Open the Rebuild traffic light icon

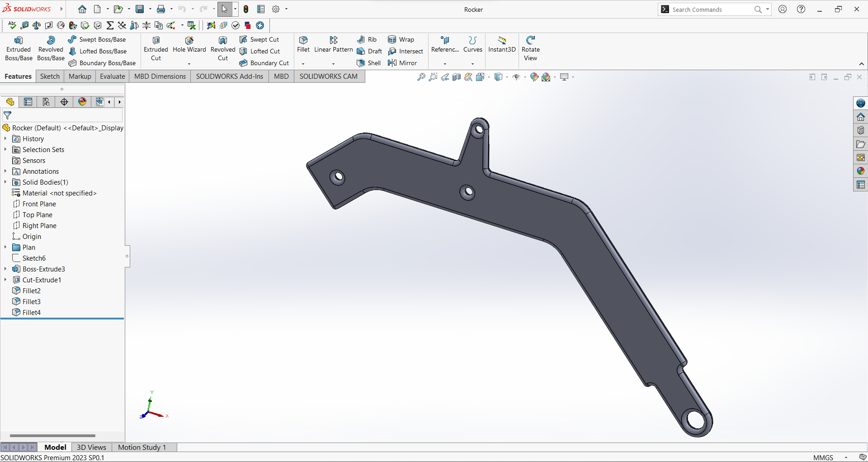click(246, 9)
